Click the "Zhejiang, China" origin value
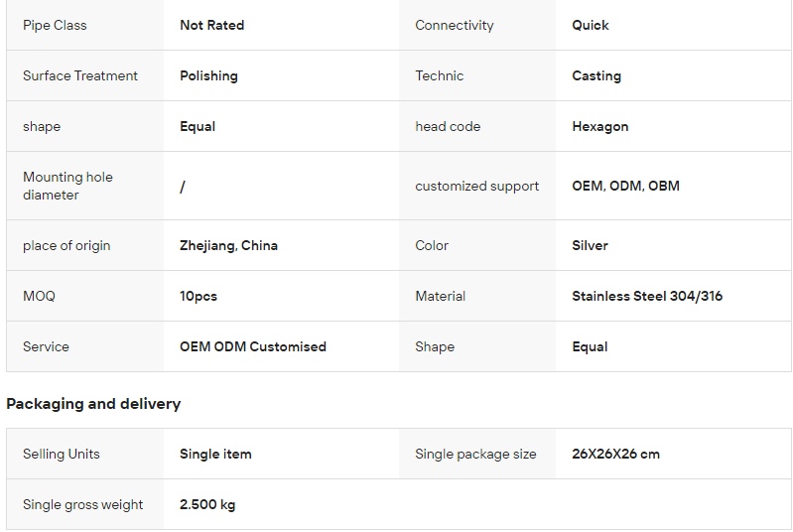 [228, 245]
